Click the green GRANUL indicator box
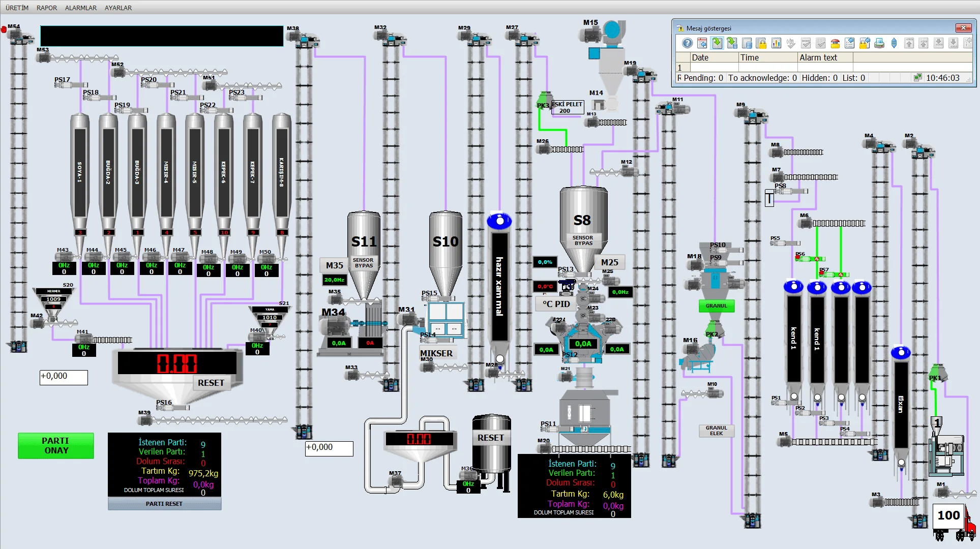Viewport: 980px width, 549px height. (716, 306)
